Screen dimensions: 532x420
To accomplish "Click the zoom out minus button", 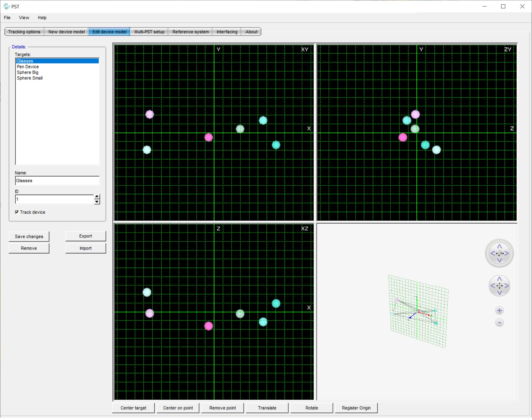I will point(499,322).
